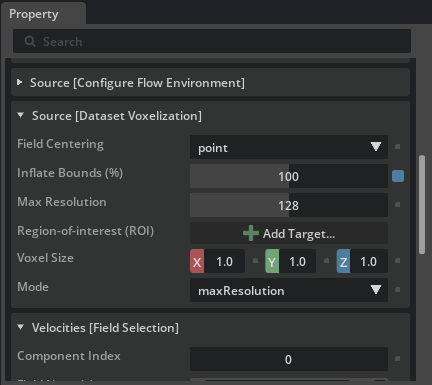432x385 pixels.
Task: Click the Property panel vertical scrollbar
Action: (x=422, y=204)
